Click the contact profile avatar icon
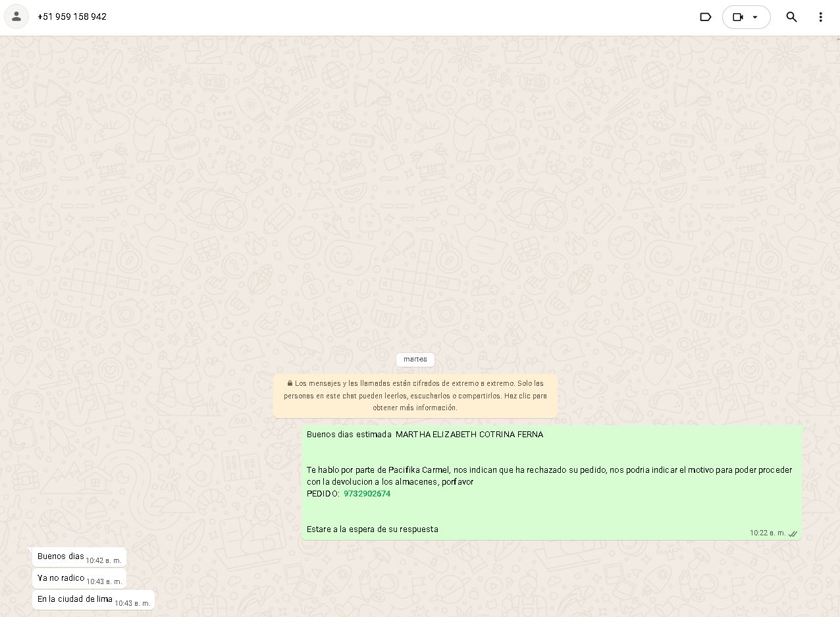840x617 pixels. coord(16,16)
